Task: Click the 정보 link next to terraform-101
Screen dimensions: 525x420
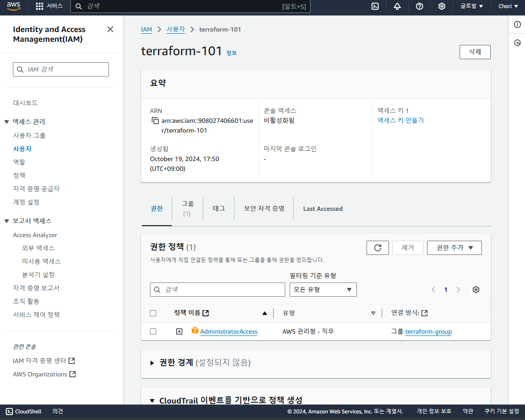Action: click(x=231, y=53)
